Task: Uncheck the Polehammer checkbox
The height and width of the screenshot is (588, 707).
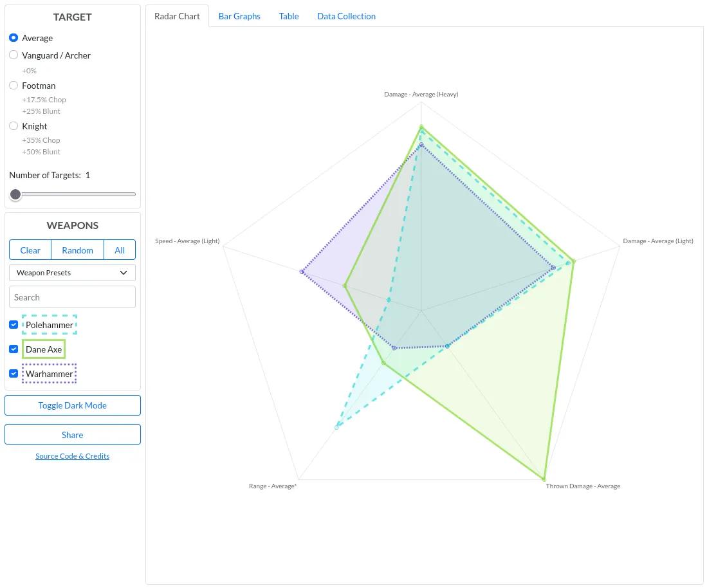Action: [14, 325]
